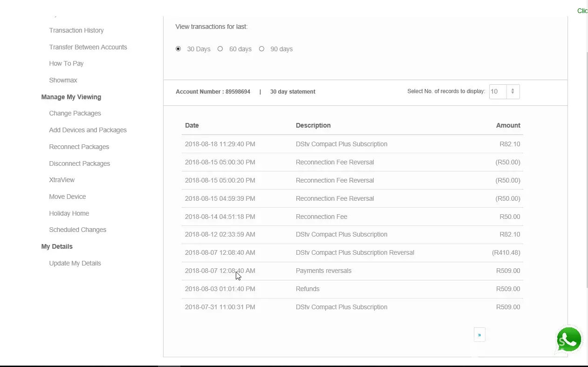The width and height of the screenshot is (588, 367).
Task: View Scheduled Changes
Action: coord(78,230)
